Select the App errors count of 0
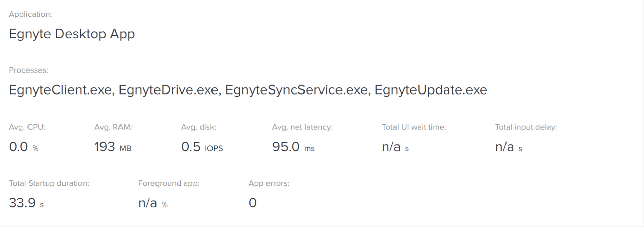The image size is (644, 227). pos(253,203)
